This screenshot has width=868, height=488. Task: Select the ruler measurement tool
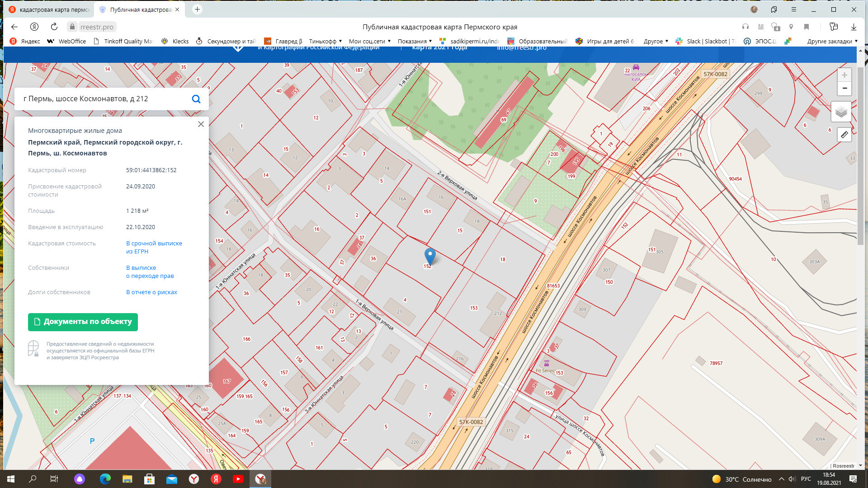[844, 135]
